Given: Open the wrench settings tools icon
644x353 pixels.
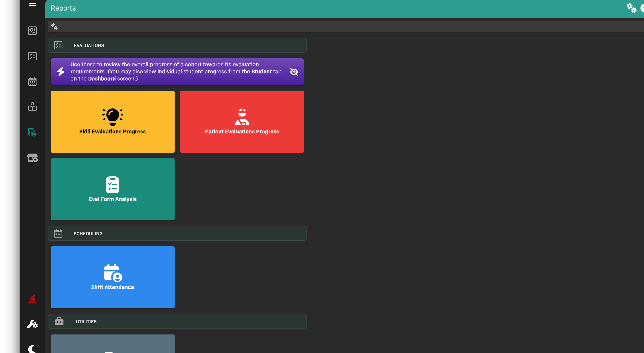Looking at the screenshot, I should pyautogui.click(x=32, y=324).
